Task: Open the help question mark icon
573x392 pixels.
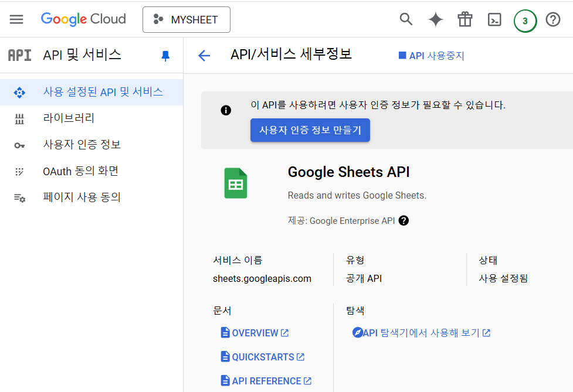Action: (x=553, y=19)
